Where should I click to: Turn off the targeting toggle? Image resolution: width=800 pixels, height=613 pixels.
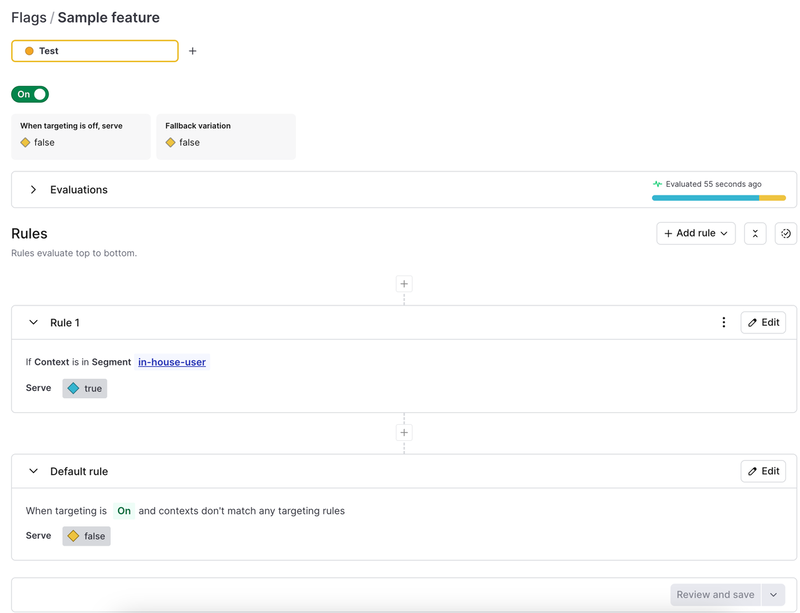tap(29, 93)
